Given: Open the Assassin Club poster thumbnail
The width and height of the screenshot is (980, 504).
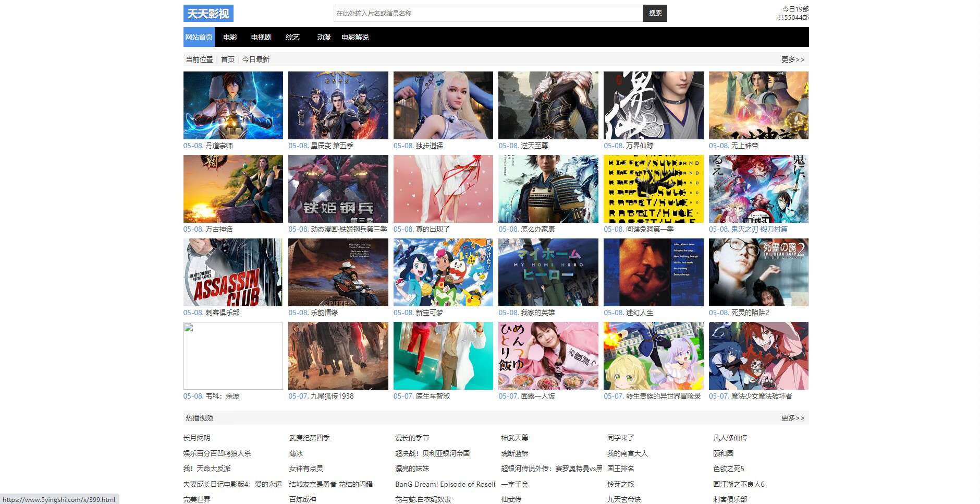Looking at the screenshot, I should click(233, 272).
